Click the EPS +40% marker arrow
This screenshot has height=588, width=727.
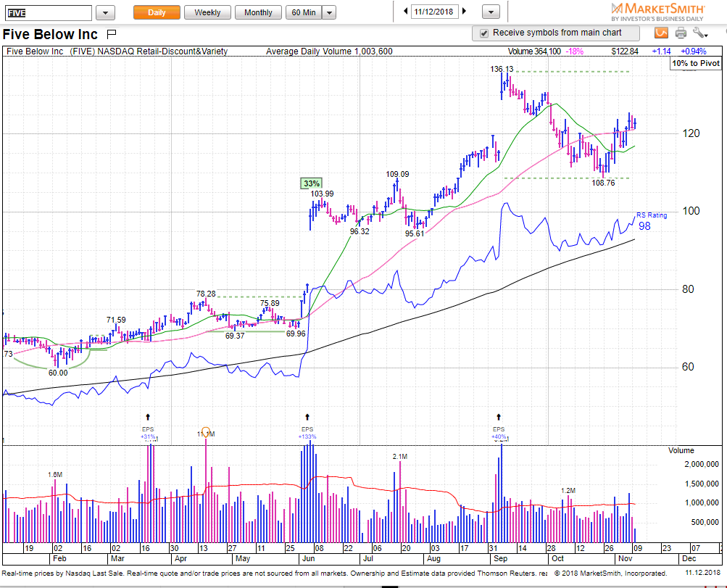(x=499, y=417)
